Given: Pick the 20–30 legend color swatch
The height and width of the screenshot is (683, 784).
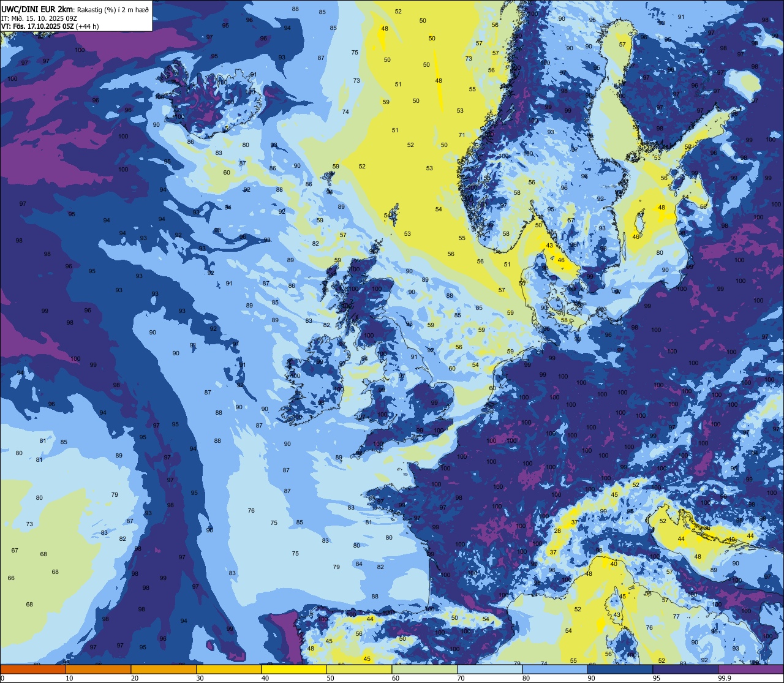Looking at the screenshot, I should 164,669.
